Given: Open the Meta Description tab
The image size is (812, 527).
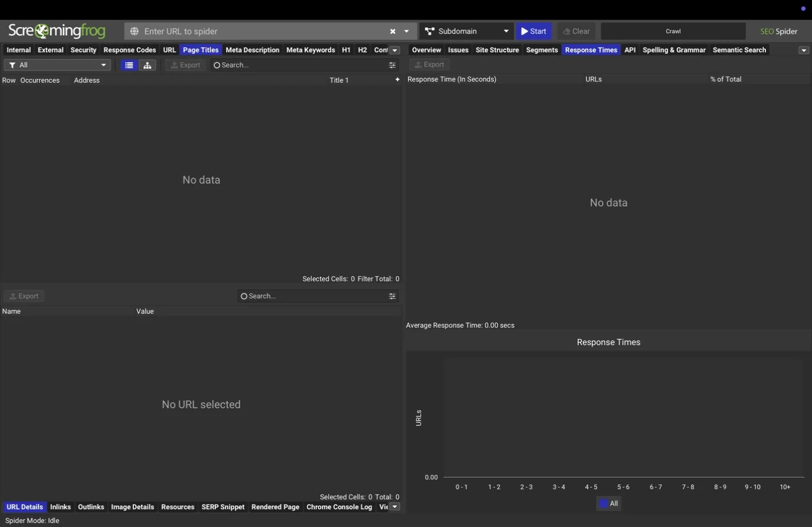Looking at the screenshot, I should (x=252, y=50).
